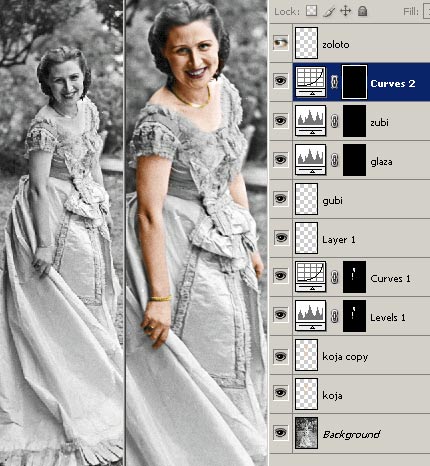Select the Curves 1 adjustment icon
The height and width of the screenshot is (466, 430).
(311, 277)
